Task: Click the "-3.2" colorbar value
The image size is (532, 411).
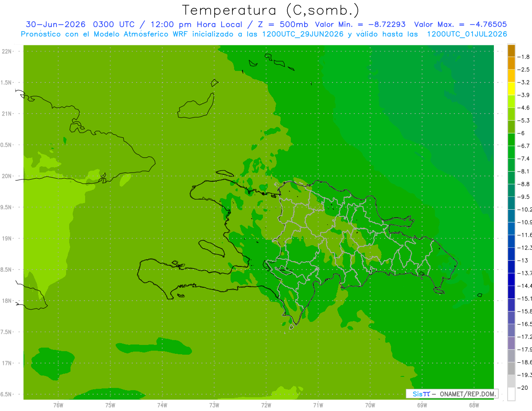Action: [524, 82]
